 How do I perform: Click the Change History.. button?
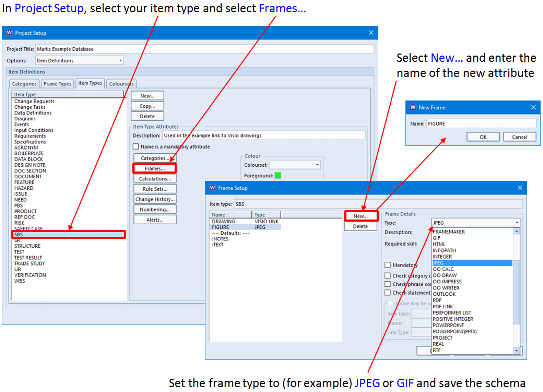coord(155,199)
